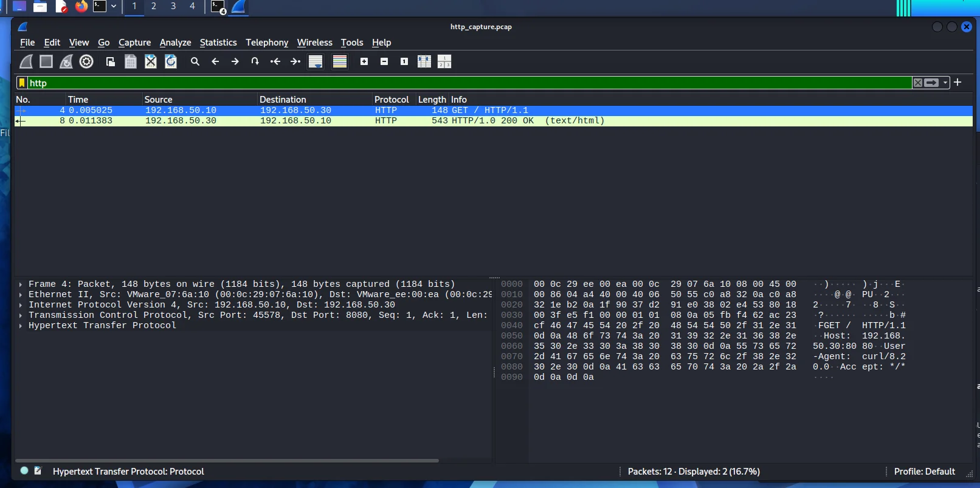Sort by the Source column header
The image size is (980, 488).
click(x=200, y=100)
